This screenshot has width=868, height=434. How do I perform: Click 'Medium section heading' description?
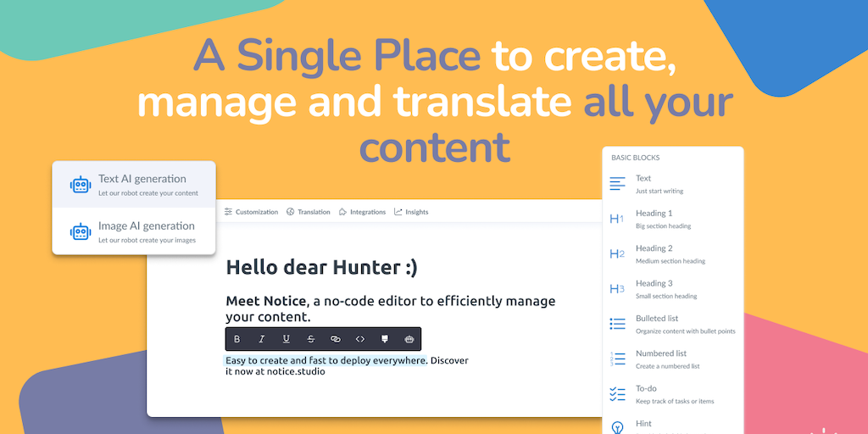(x=670, y=261)
